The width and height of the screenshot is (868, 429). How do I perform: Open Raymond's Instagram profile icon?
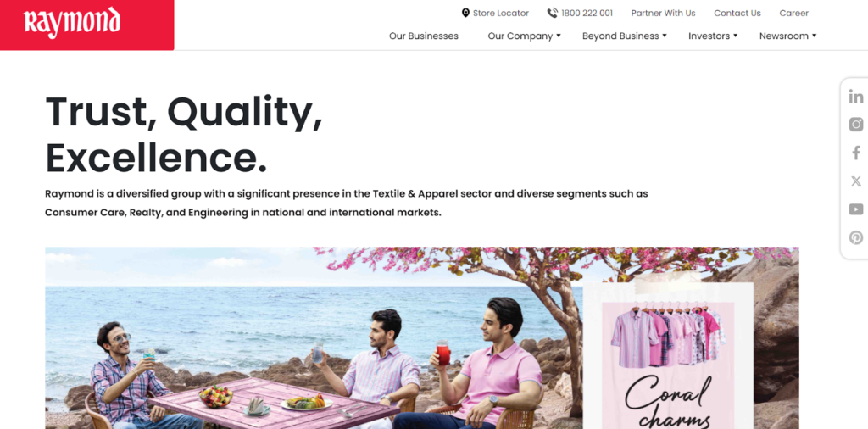pos(856,125)
